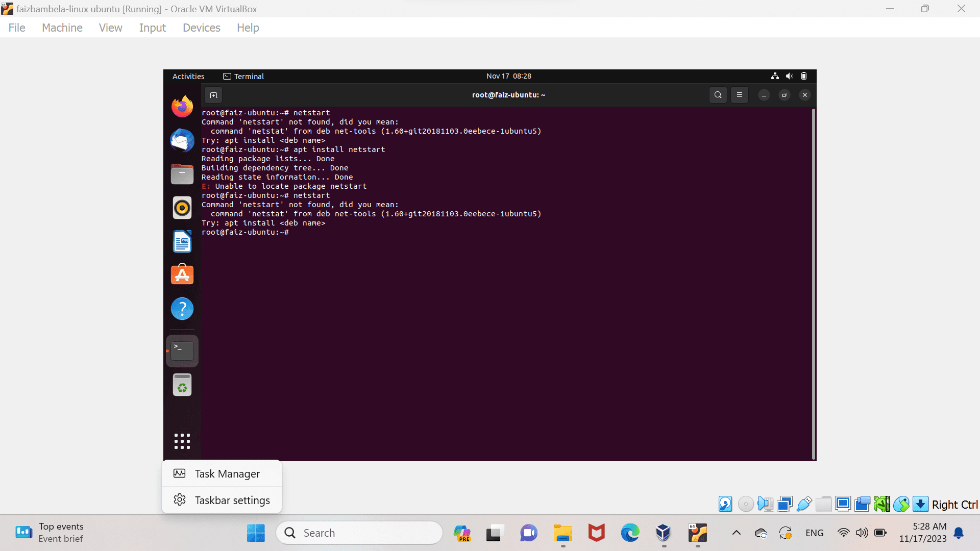Open McAfee from the taskbar
This screenshot has height=551, width=980.
[x=596, y=533]
